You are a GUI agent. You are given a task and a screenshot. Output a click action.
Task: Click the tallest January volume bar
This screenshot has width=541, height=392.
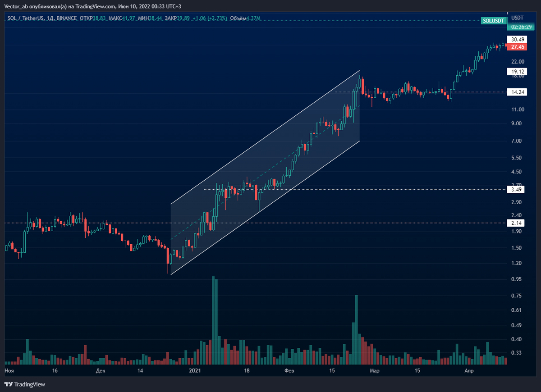213,320
